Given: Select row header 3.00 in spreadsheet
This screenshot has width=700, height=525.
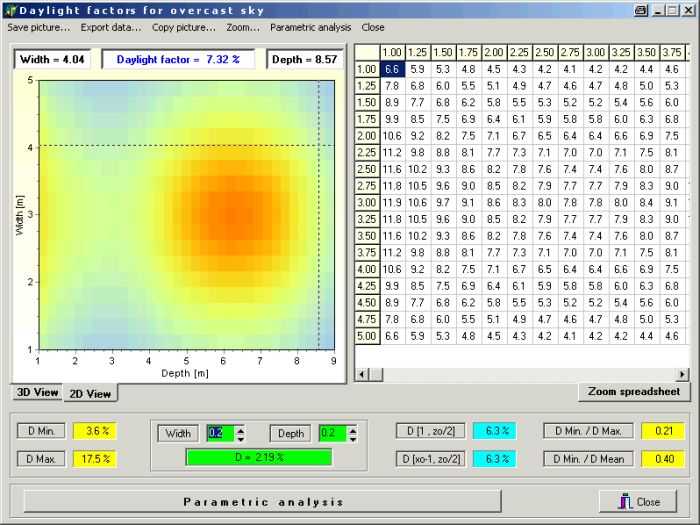Looking at the screenshot, I should (x=367, y=203).
